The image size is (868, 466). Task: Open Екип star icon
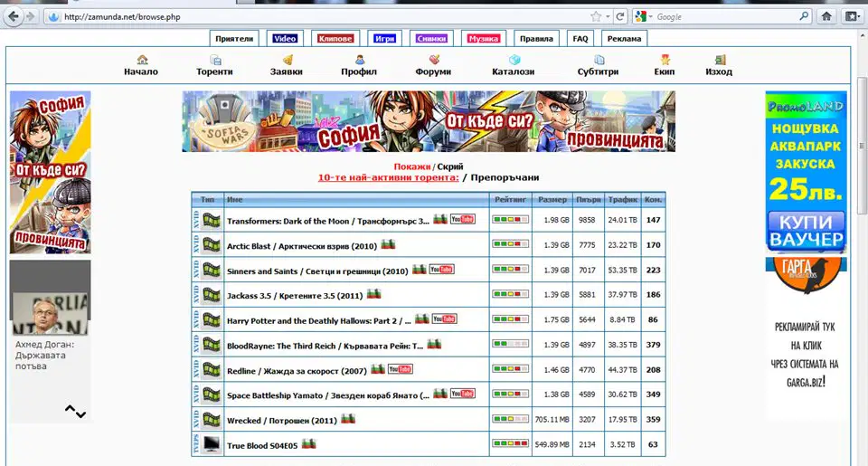[x=665, y=60]
